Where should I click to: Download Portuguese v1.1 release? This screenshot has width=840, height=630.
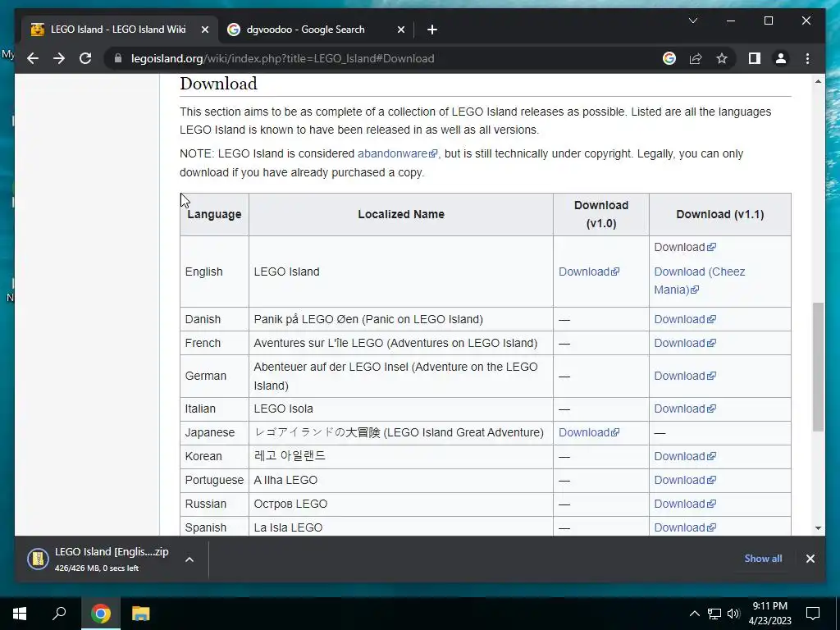(684, 480)
